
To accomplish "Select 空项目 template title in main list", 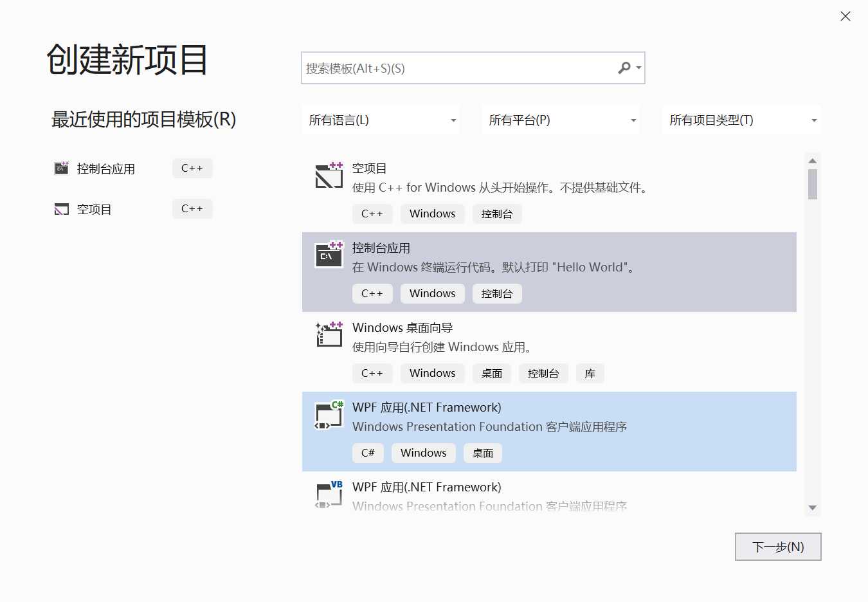I will (x=370, y=169).
